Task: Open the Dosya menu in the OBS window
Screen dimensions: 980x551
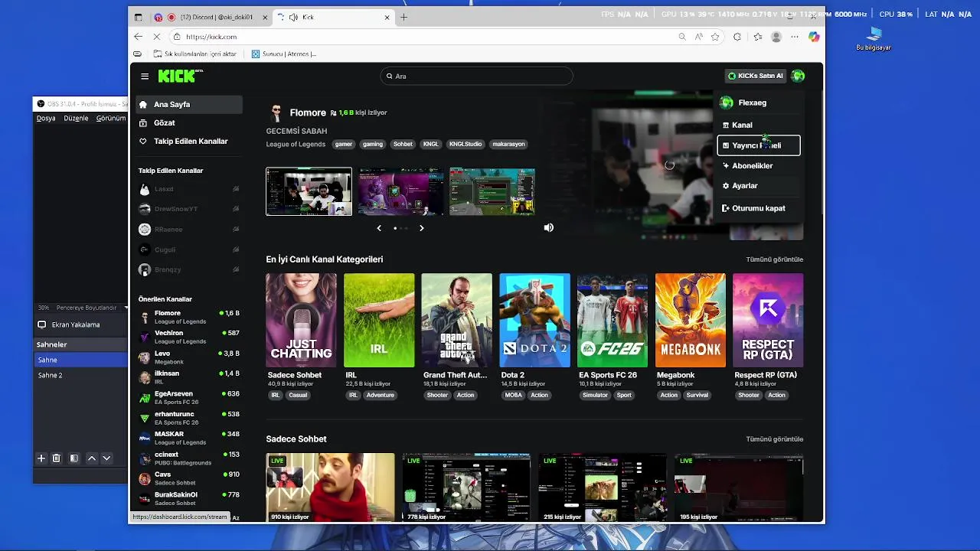Action: pos(46,119)
